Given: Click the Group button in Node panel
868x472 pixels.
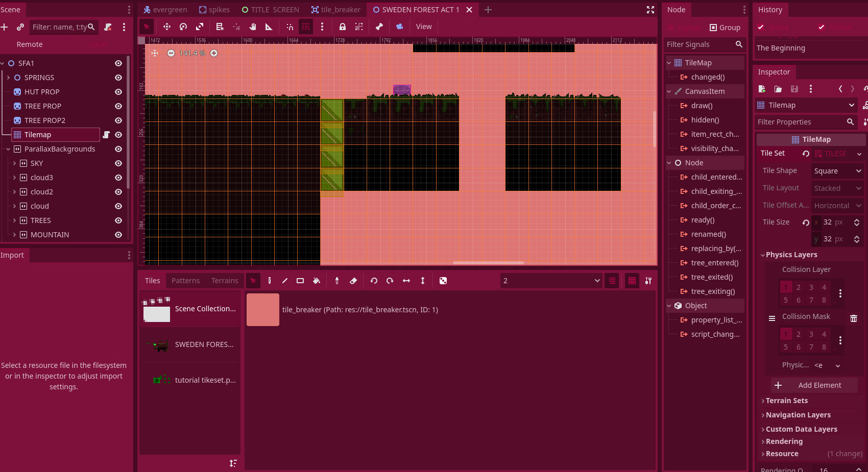Looking at the screenshot, I should click(x=725, y=28).
